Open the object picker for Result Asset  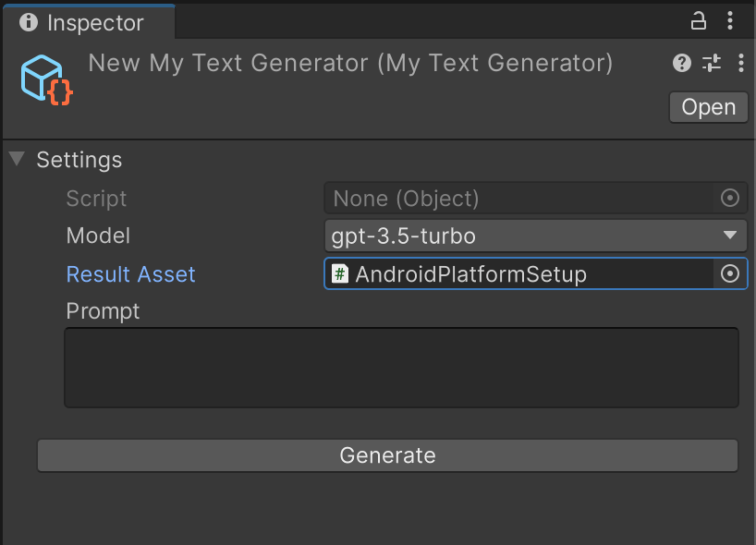(x=730, y=273)
